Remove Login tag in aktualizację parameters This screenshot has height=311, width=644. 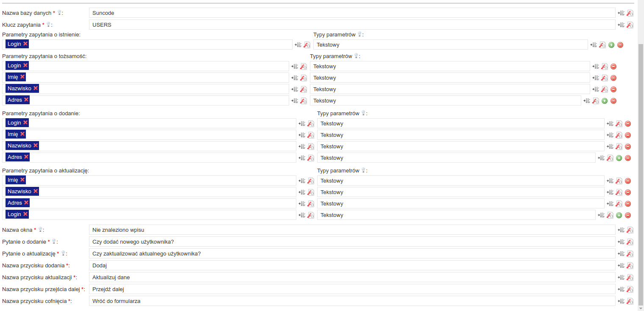point(25,214)
